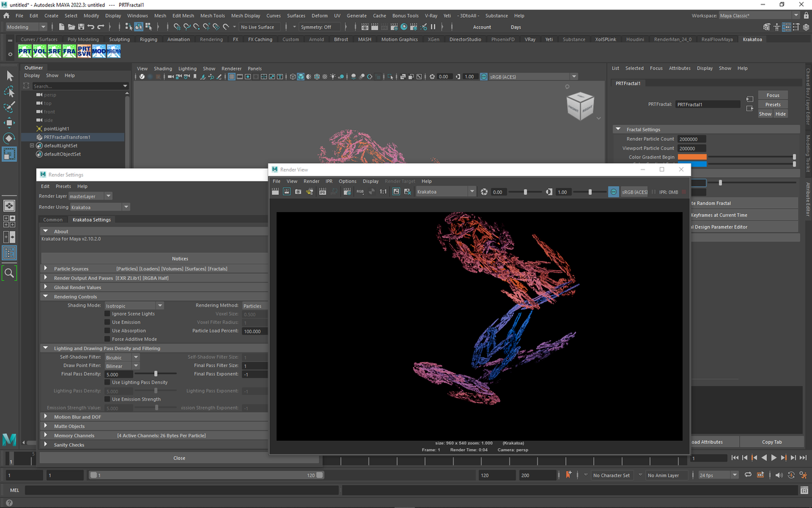Expand defaultLightSet in the Outliner
The width and height of the screenshot is (812, 508).
[x=32, y=145]
